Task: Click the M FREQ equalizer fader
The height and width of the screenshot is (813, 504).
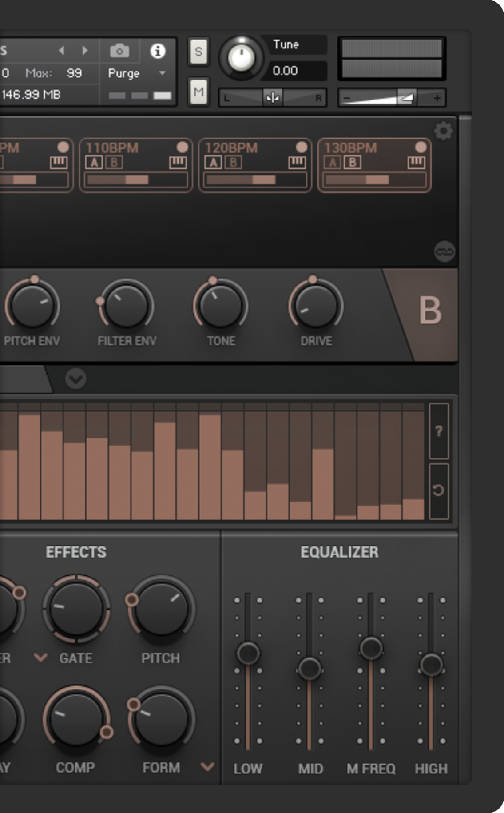Action: 371,648
